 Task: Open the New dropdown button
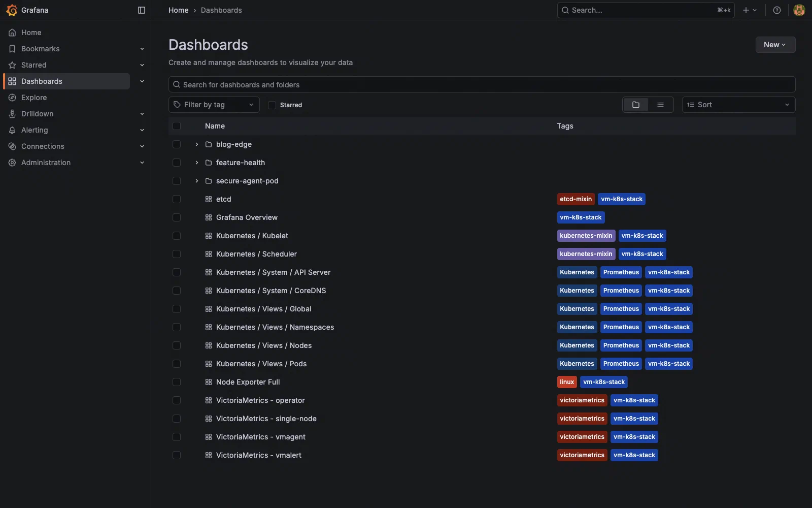click(x=775, y=45)
